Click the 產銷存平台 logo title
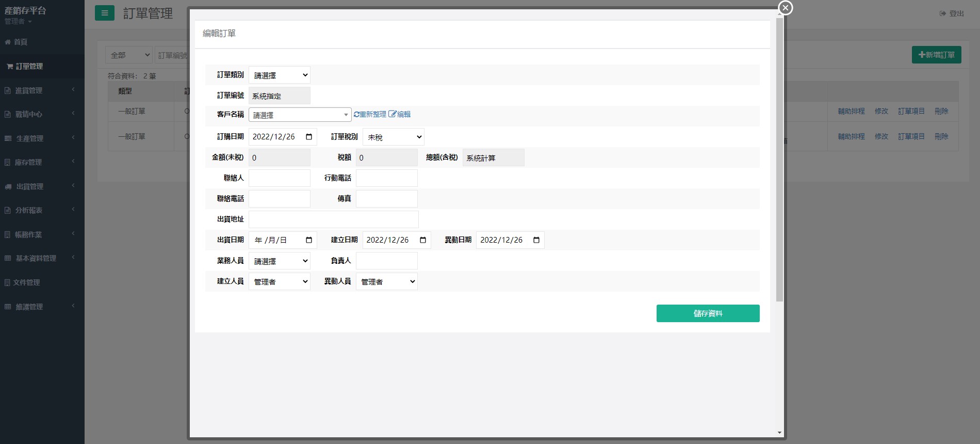Image resolution: width=980 pixels, height=444 pixels. click(25, 10)
